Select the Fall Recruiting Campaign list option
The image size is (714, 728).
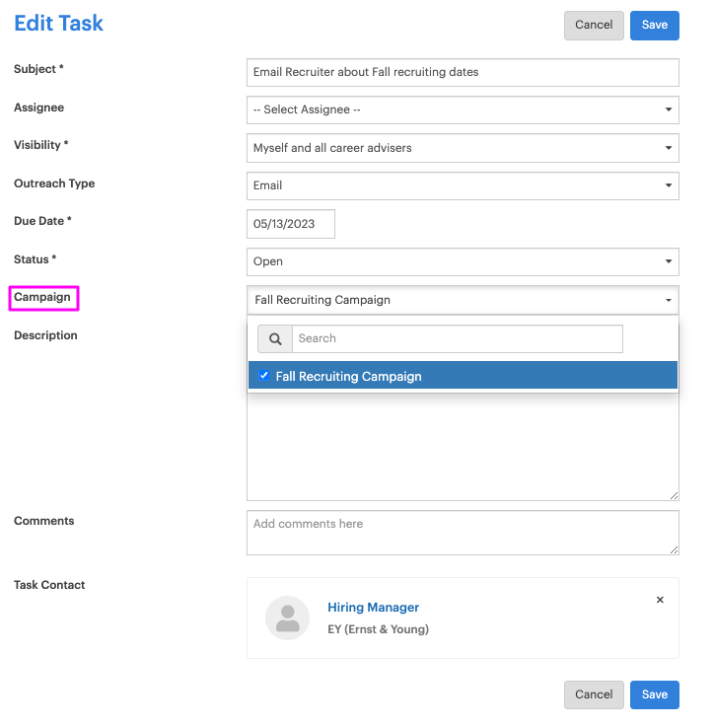pyautogui.click(x=463, y=375)
